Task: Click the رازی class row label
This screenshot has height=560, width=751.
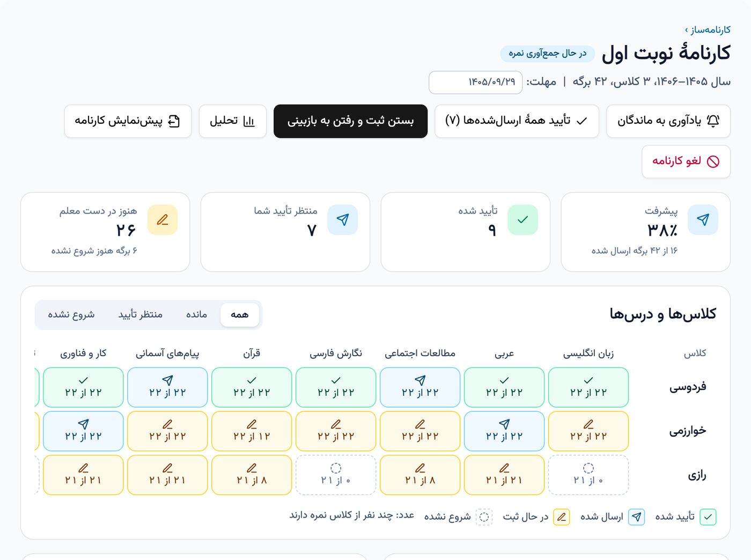Action: (x=697, y=475)
